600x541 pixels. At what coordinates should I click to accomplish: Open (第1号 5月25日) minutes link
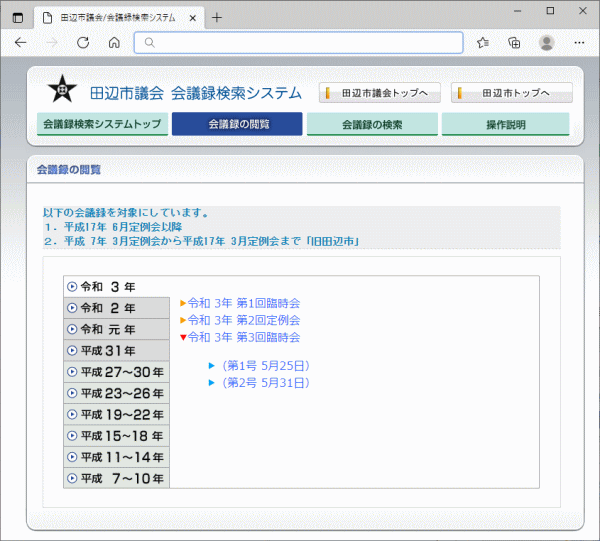click(266, 366)
